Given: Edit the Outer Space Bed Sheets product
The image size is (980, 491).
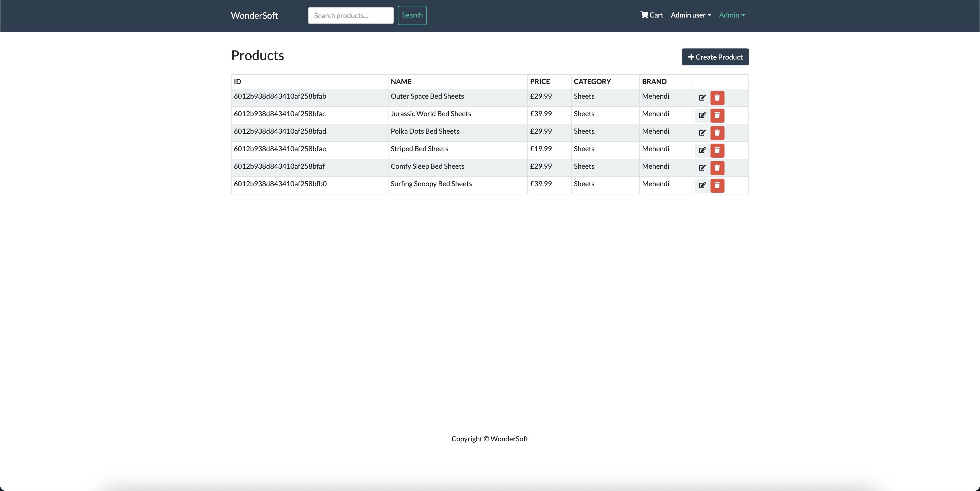Looking at the screenshot, I should tap(702, 98).
